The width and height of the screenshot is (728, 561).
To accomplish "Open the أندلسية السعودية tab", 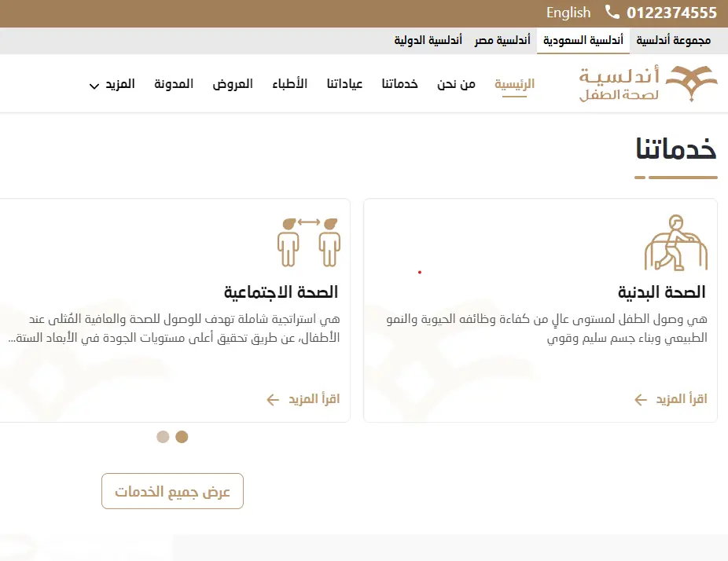I will (583, 40).
